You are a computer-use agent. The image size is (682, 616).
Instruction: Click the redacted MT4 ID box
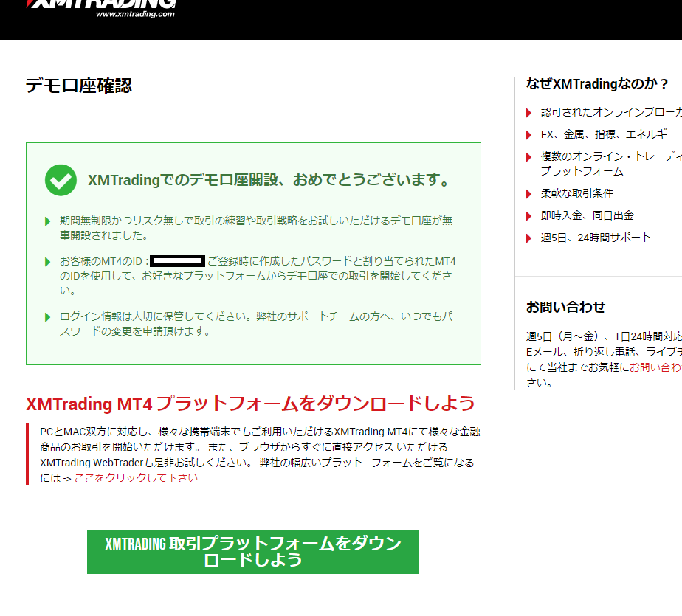click(x=177, y=261)
